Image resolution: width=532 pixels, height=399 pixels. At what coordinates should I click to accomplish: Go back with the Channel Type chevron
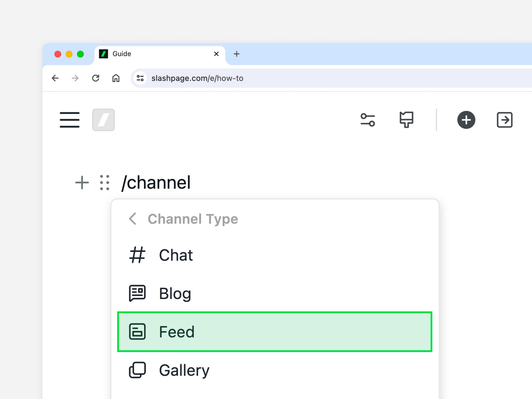[133, 219]
